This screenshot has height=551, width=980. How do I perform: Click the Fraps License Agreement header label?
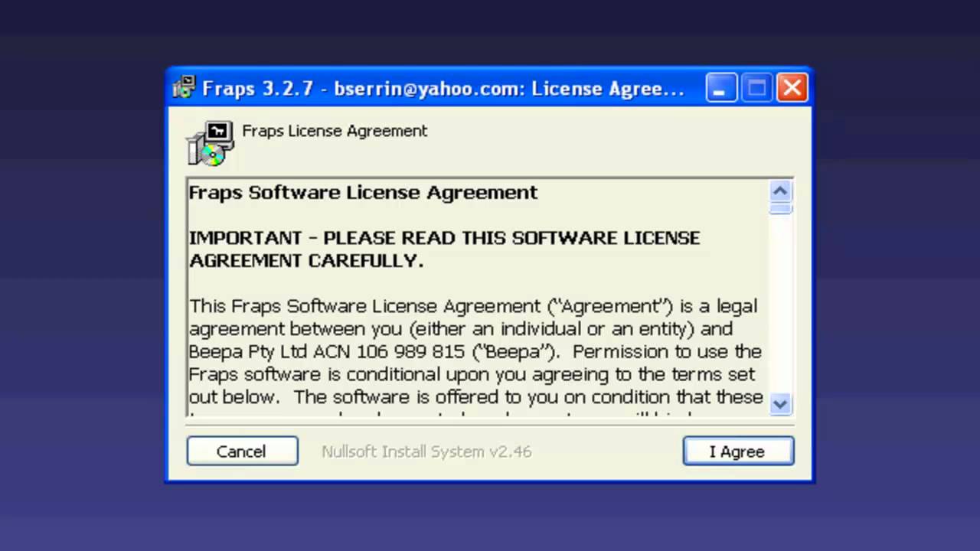335,131
